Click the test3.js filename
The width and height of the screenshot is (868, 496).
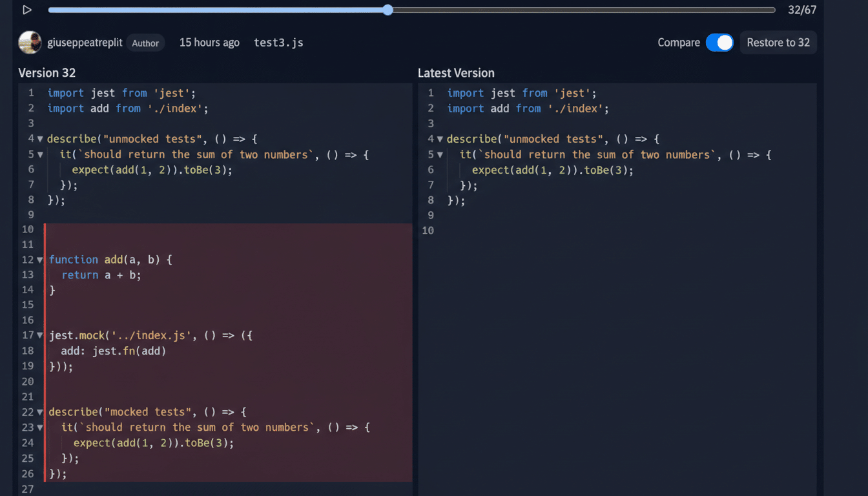coord(278,42)
